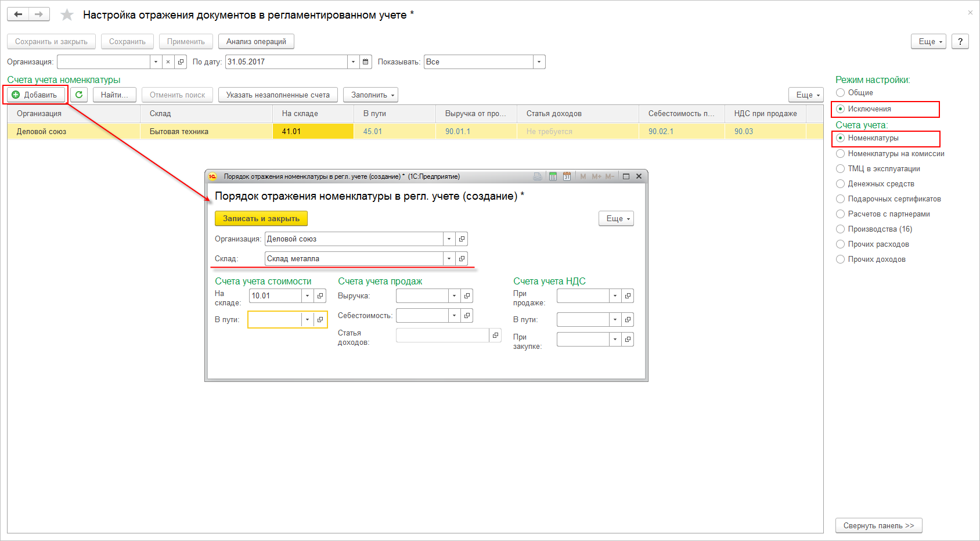Click the green refresh icon

tap(79, 95)
